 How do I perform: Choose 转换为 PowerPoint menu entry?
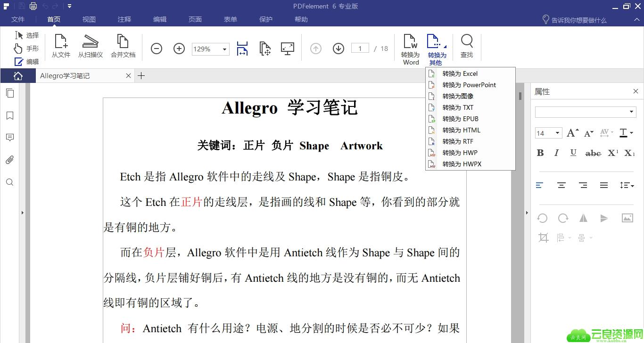[x=470, y=85]
